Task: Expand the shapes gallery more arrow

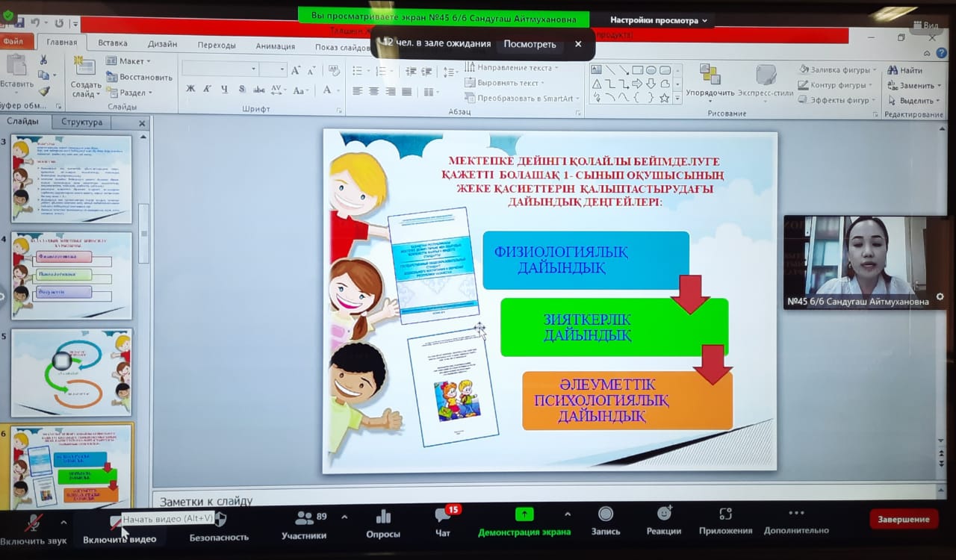Action: (x=677, y=98)
